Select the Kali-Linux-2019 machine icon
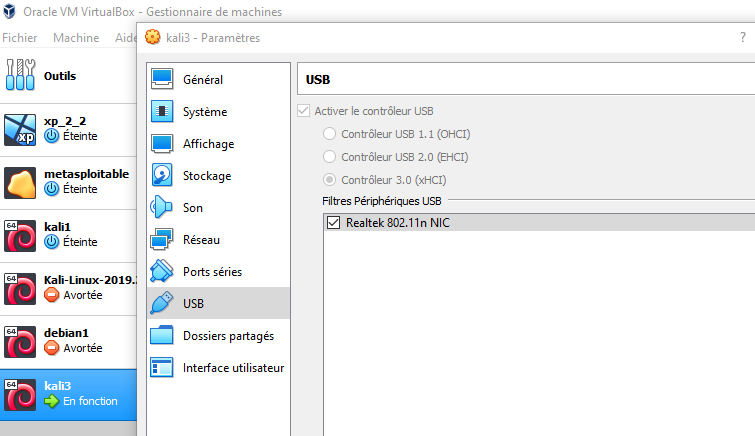Screen dimensions: 755x436 [20, 289]
